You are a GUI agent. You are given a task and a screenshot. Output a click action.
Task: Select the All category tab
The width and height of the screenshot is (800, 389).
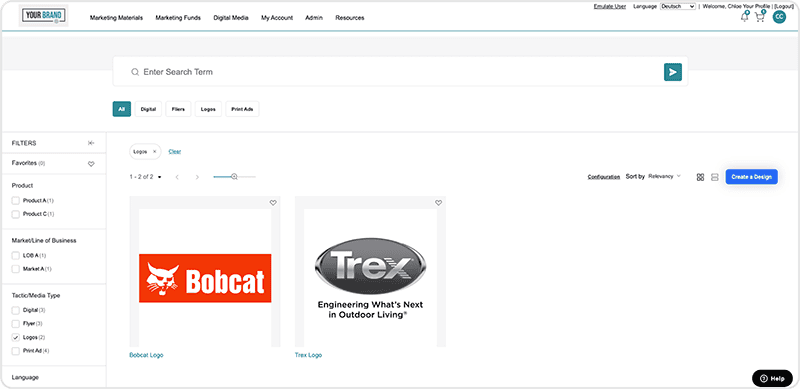pyautogui.click(x=121, y=109)
